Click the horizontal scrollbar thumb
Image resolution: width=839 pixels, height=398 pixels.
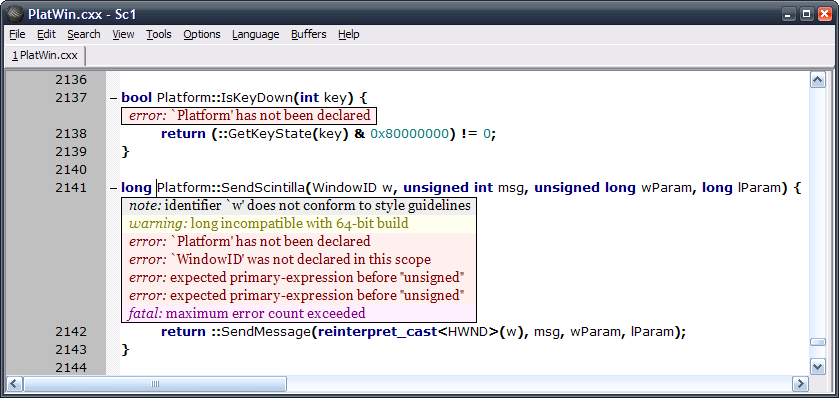[155, 384]
